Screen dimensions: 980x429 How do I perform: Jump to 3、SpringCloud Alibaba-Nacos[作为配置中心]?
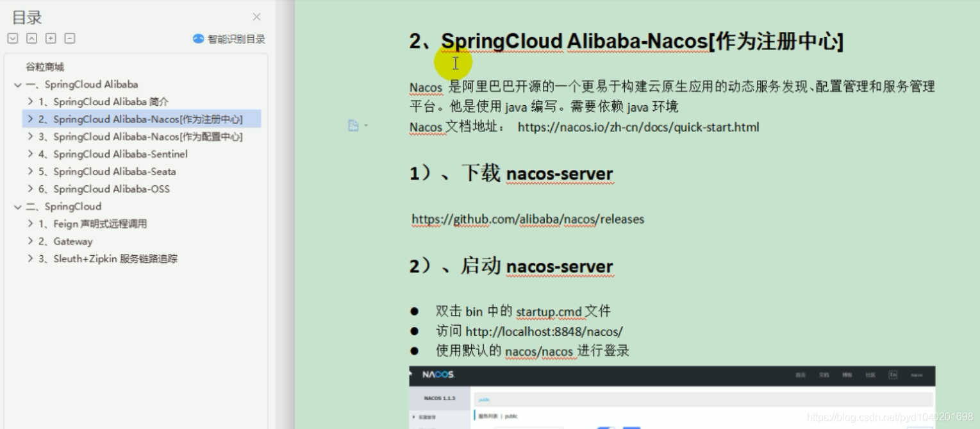click(140, 137)
